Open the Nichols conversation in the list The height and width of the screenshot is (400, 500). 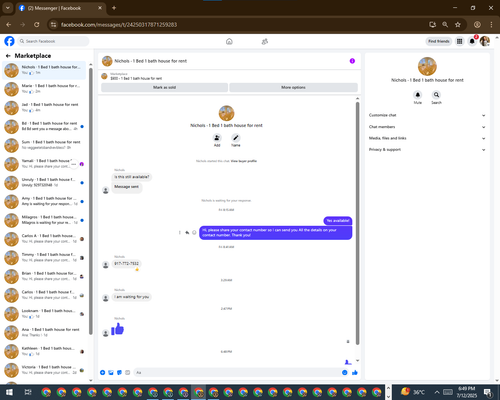coord(44,70)
